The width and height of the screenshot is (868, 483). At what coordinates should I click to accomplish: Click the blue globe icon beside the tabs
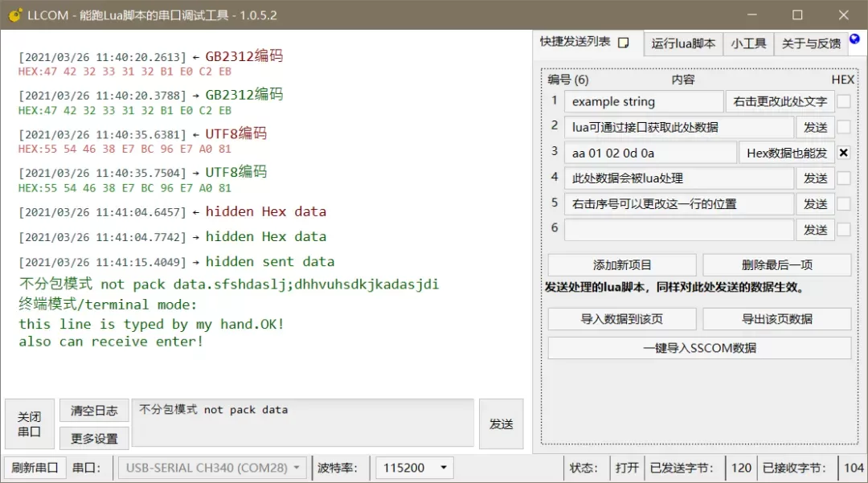tap(854, 39)
